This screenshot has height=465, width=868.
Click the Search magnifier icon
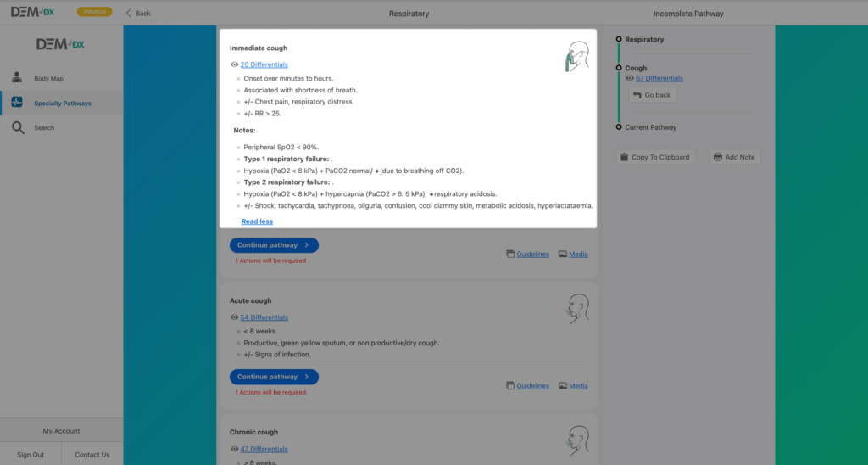[17, 128]
